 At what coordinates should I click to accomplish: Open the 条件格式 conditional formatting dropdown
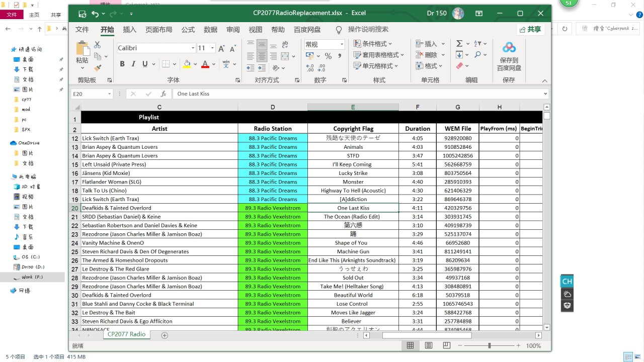point(372,44)
